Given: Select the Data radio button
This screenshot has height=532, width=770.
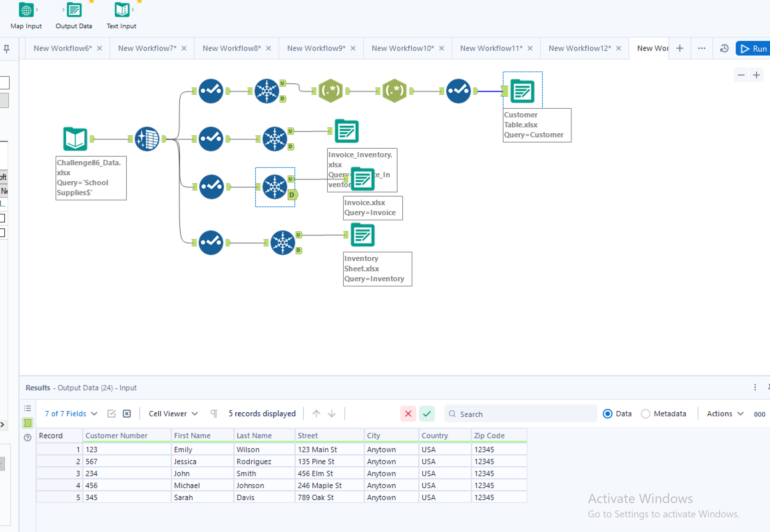Looking at the screenshot, I should tap(608, 414).
